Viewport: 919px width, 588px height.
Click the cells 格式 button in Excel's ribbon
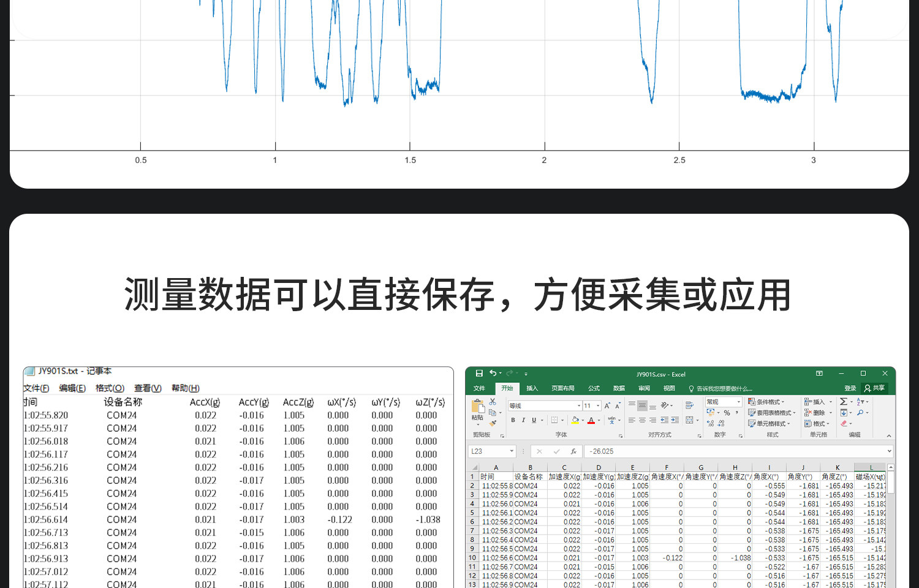tap(817, 423)
